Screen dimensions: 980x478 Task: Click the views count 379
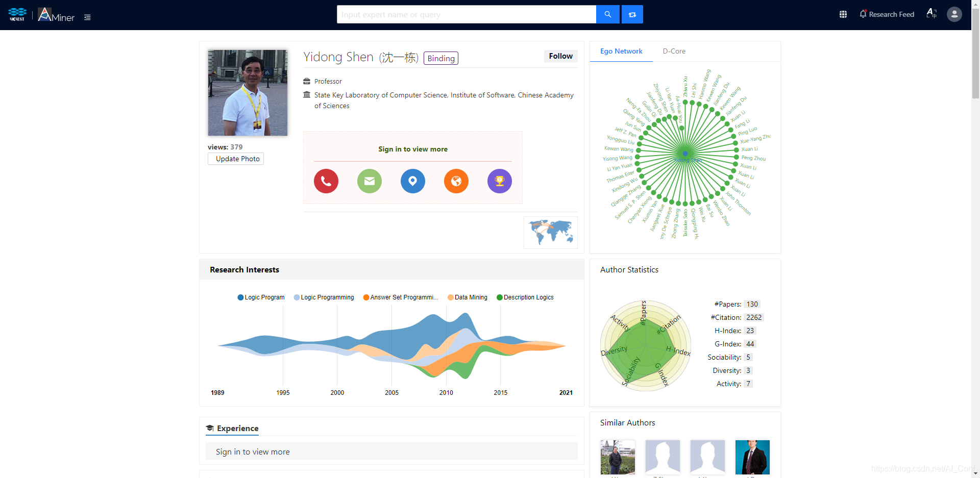[236, 147]
